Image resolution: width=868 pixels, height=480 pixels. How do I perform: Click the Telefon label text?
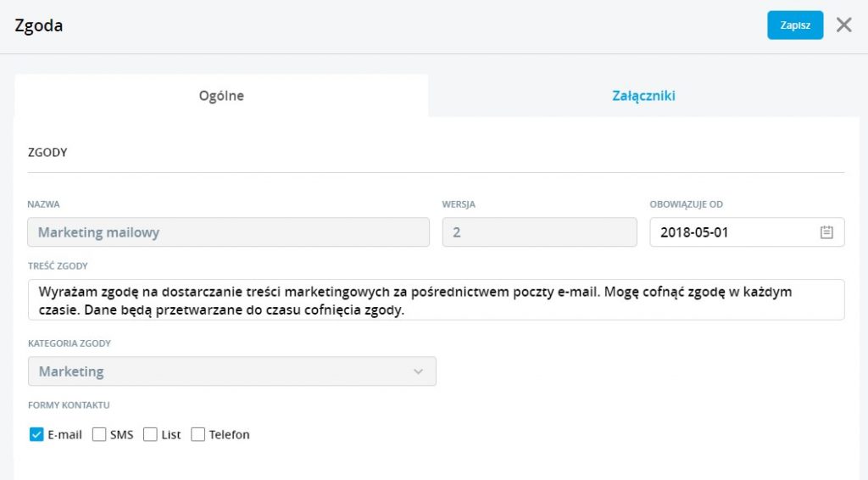pos(229,434)
